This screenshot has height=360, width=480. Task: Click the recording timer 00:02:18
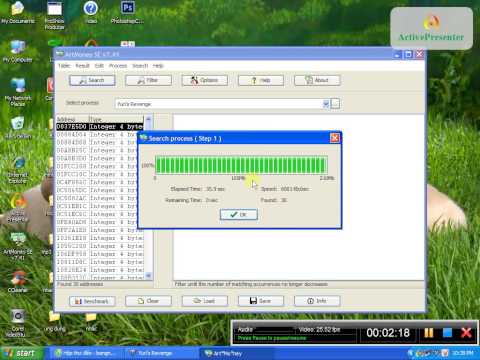[388, 333]
